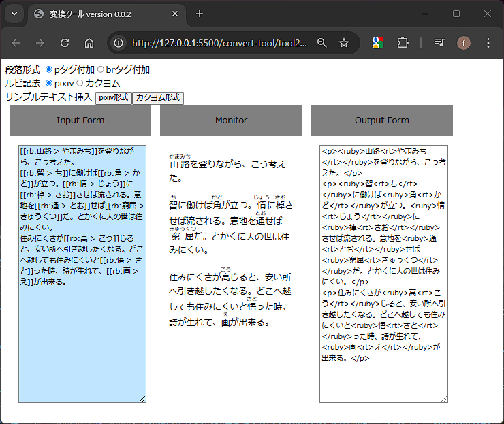Insert カクヨム形式 sample text

[x=158, y=97]
